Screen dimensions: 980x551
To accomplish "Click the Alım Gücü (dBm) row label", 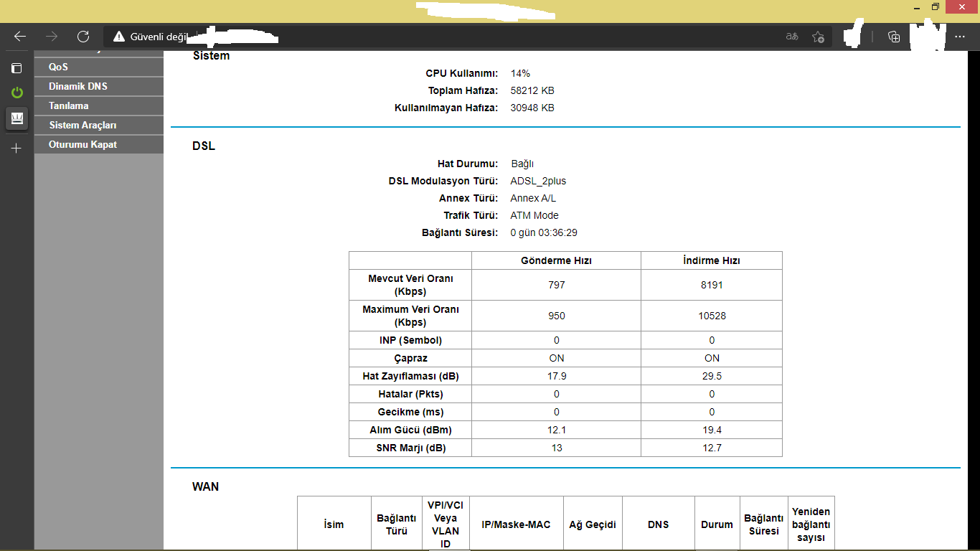I will point(410,430).
